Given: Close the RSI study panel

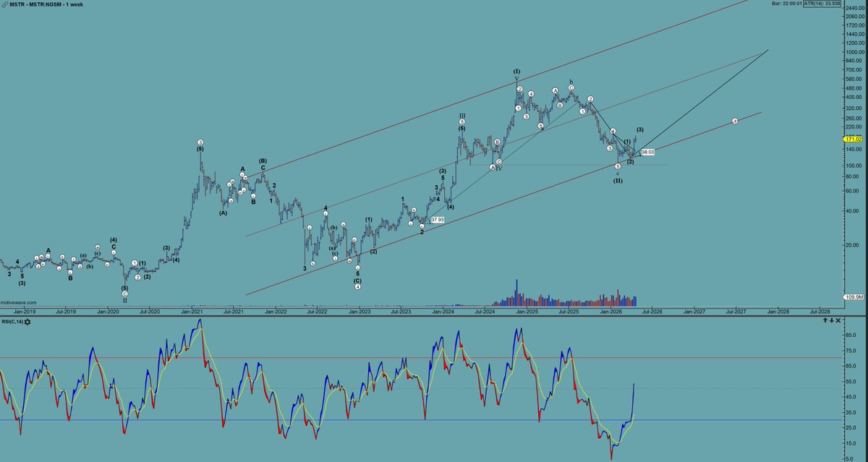Looking at the screenshot, I should [x=839, y=320].
